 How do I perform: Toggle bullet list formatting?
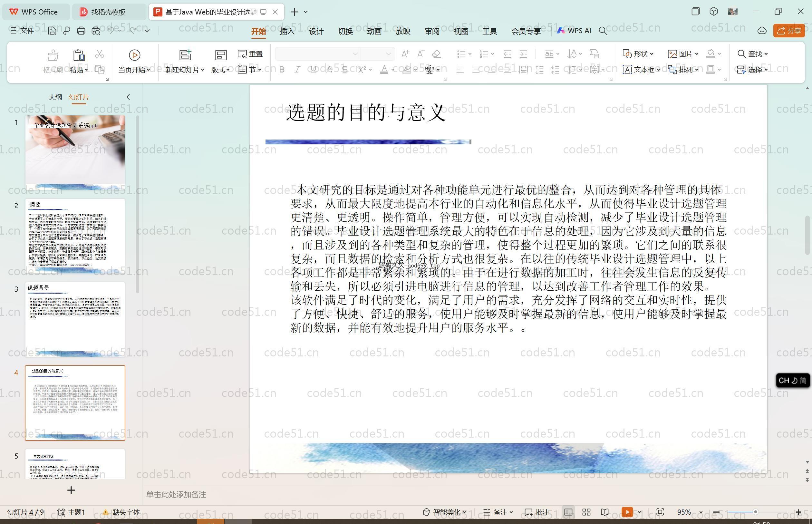(461, 54)
